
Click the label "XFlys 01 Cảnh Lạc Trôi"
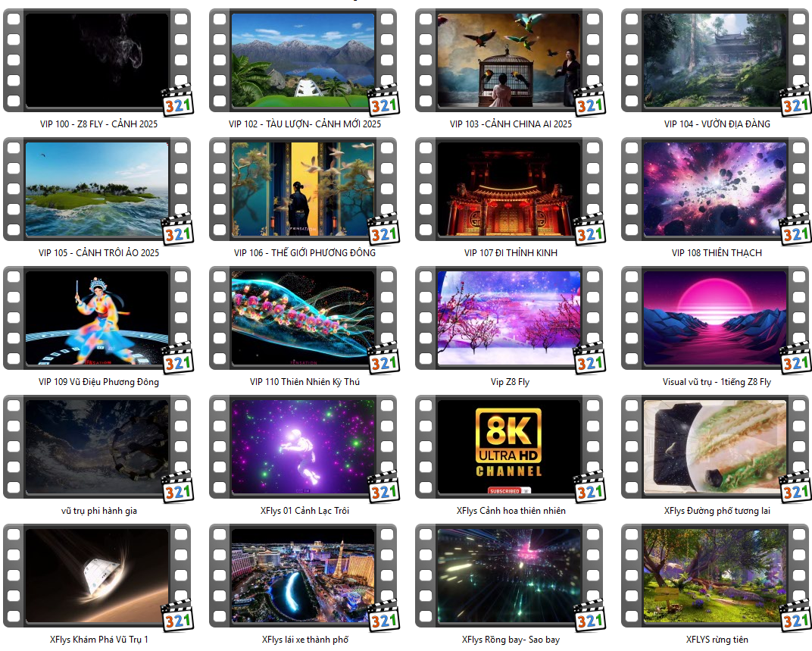(x=304, y=511)
